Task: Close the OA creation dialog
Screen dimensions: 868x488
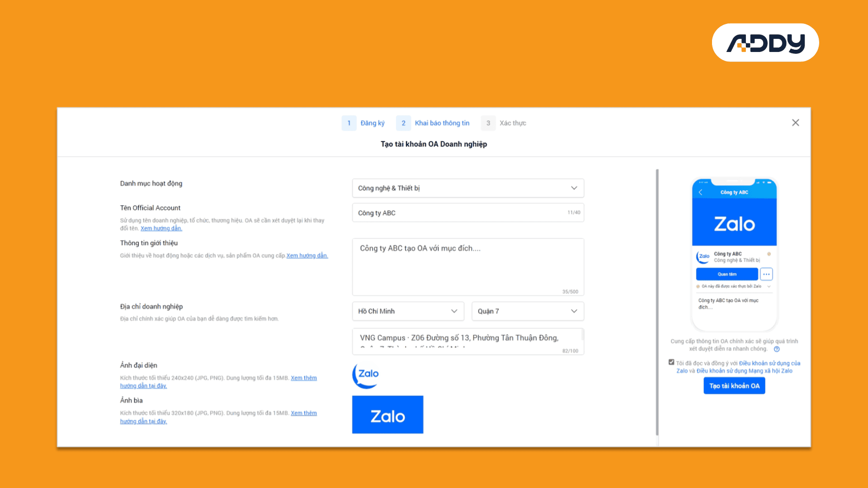Action: click(796, 122)
